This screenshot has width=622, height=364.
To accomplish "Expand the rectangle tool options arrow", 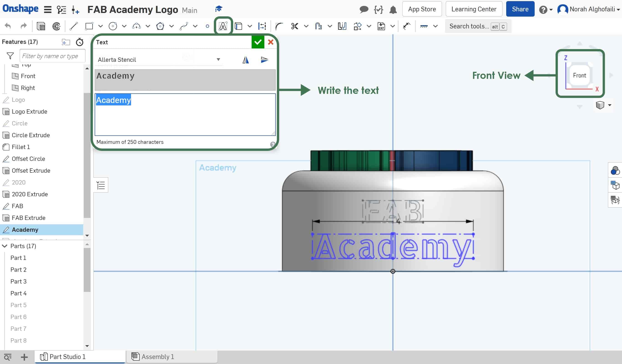I will point(101,26).
